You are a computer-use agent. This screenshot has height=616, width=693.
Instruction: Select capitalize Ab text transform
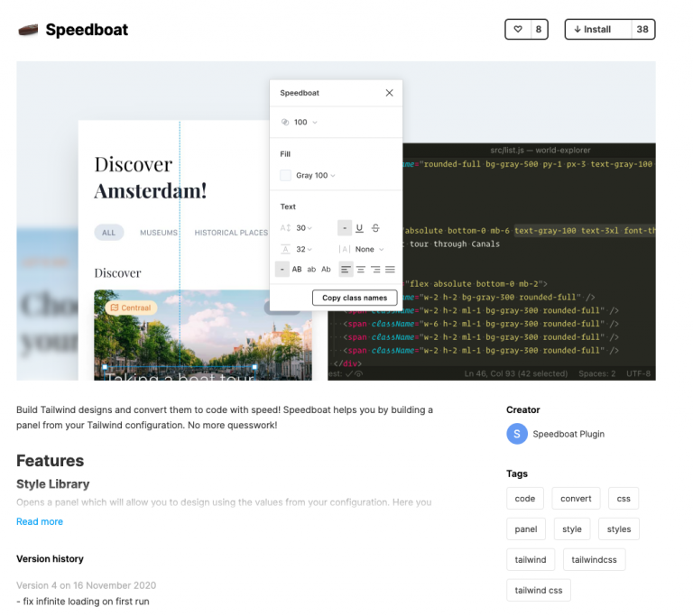[x=326, y=269]
